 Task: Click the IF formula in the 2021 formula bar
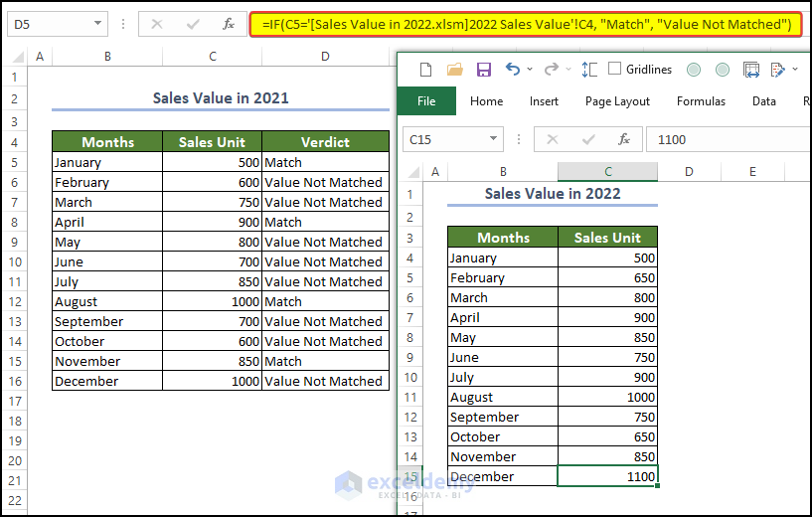point(526,24)
